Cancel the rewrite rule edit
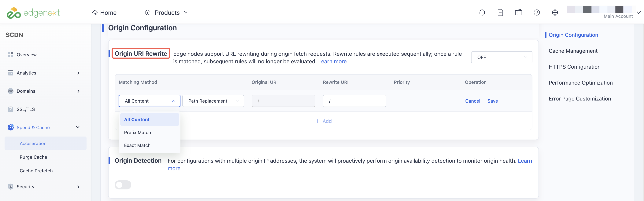The width and height of the screenshot is (644, 201). (472, 101)
